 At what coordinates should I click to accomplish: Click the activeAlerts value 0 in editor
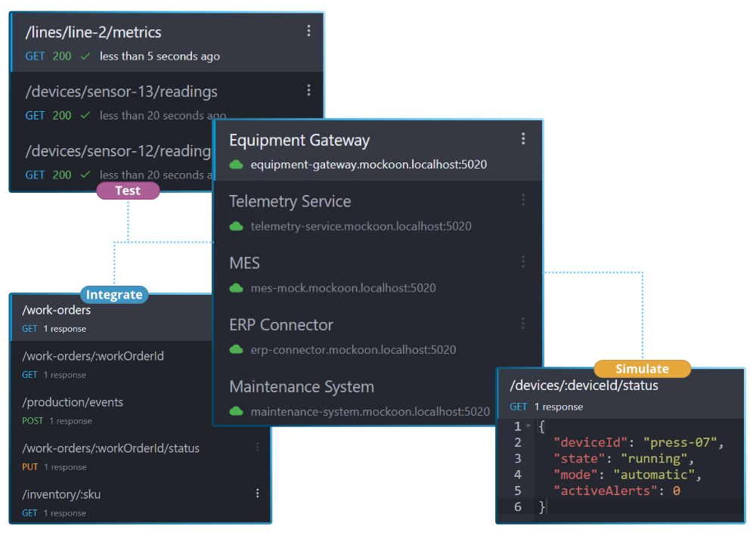tap(677, 491)
